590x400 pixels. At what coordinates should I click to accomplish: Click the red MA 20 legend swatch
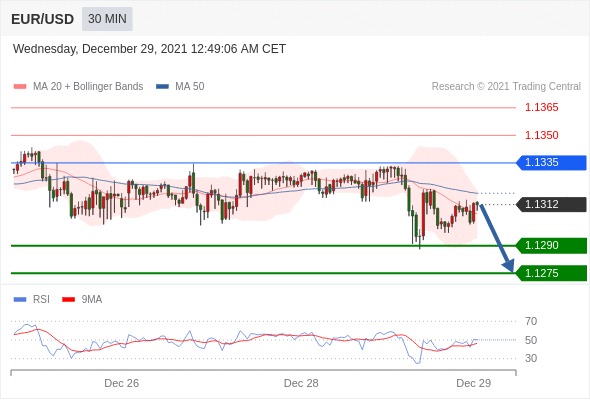20,87
